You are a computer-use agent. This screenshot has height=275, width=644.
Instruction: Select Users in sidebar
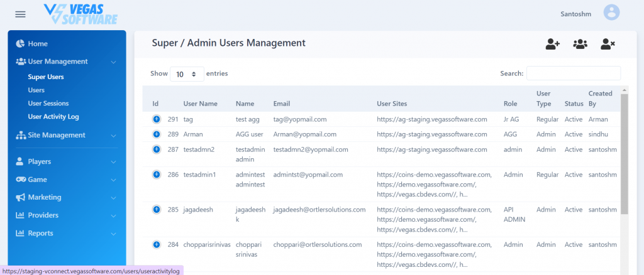[x=36, y=90]
